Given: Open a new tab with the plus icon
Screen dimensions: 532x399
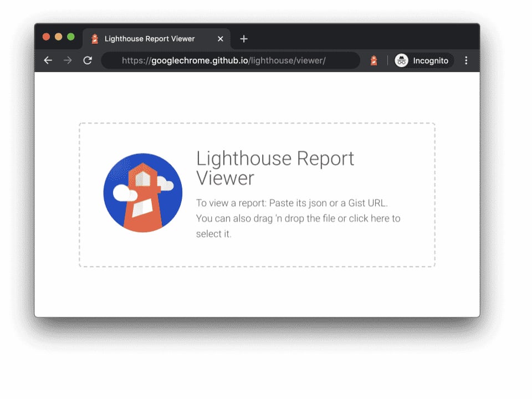Looking at the screenshot, I should pos(244,39).
